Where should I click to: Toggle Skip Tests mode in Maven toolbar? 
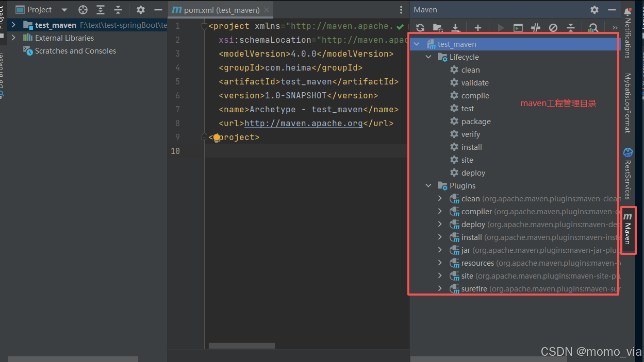[x=553, y=28]
